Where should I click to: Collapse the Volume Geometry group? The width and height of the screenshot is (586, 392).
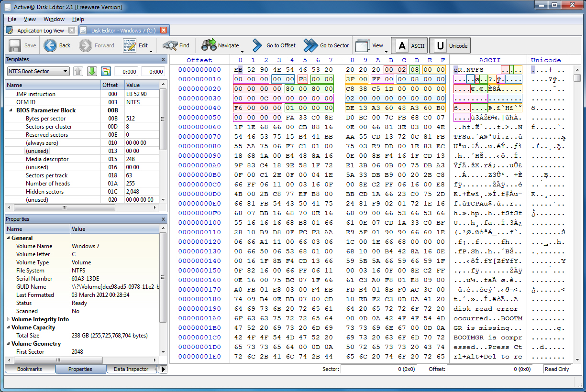click(9, 344)
